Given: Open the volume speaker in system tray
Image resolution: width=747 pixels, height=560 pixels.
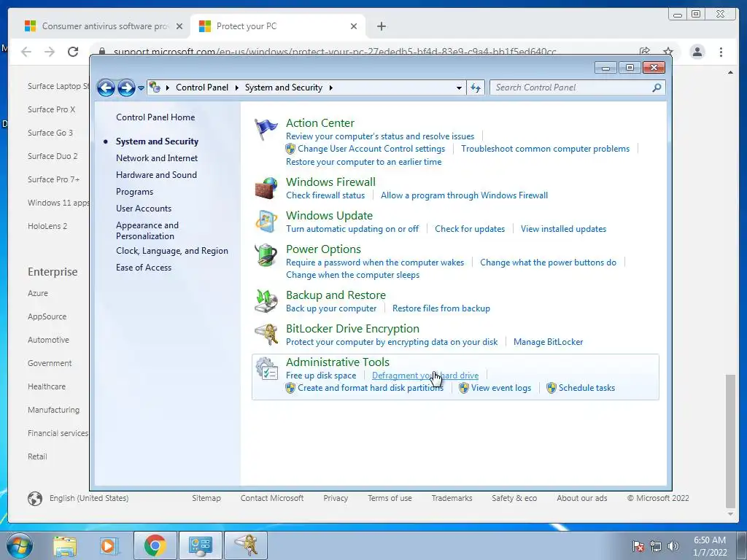Looking at the screenshot, I should pyautogui.click(x=673, y=545).
